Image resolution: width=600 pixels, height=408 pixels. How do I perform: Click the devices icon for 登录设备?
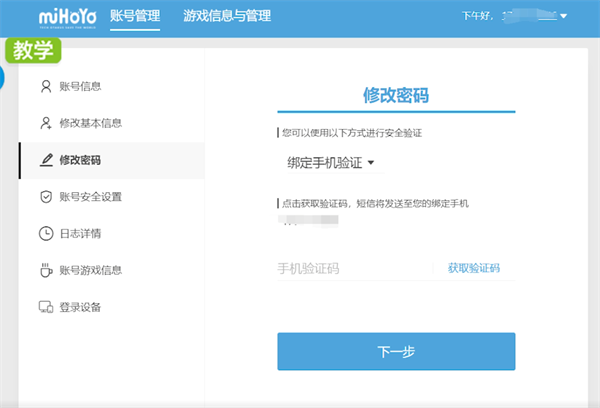point(45,307)
